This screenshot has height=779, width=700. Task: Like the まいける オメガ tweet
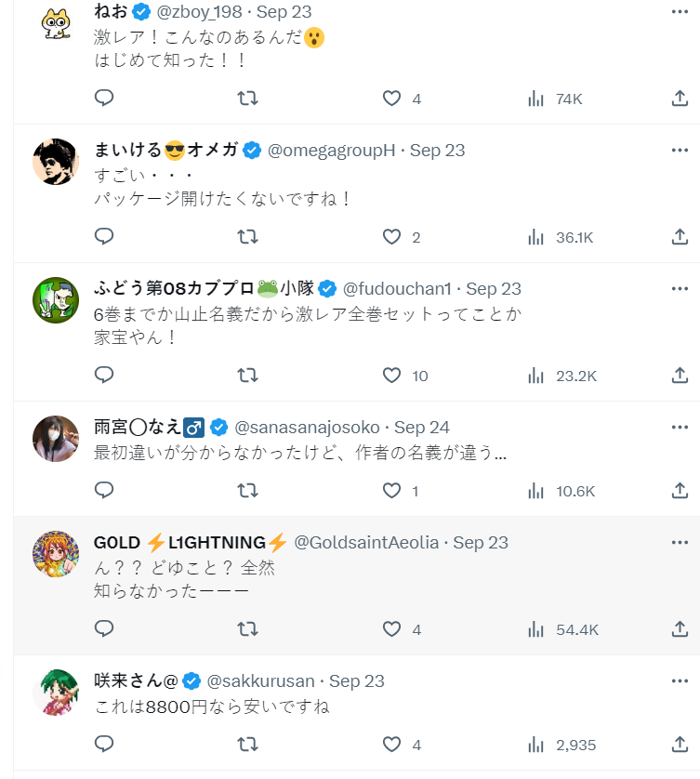click(x=392, y=236)
